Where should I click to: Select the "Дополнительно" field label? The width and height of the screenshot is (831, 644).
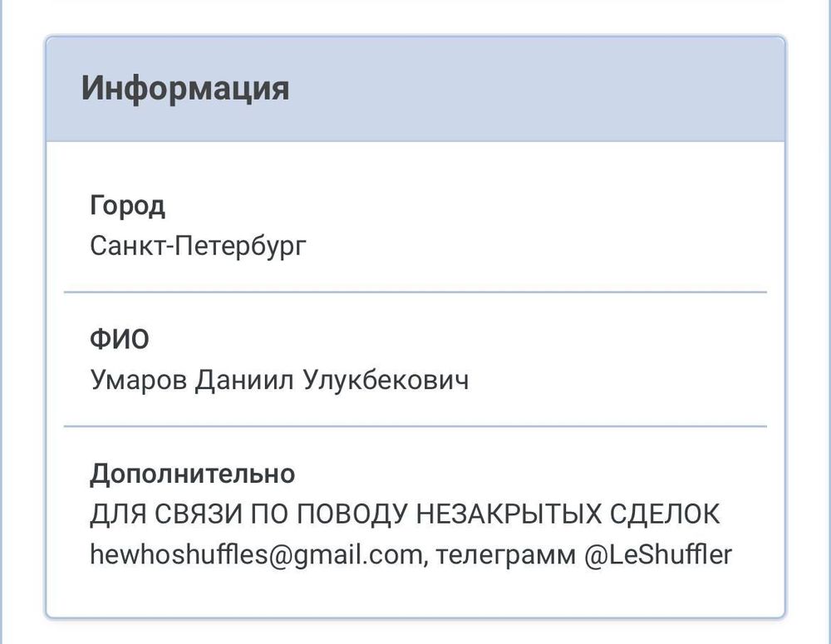click(x=192, y=474)
